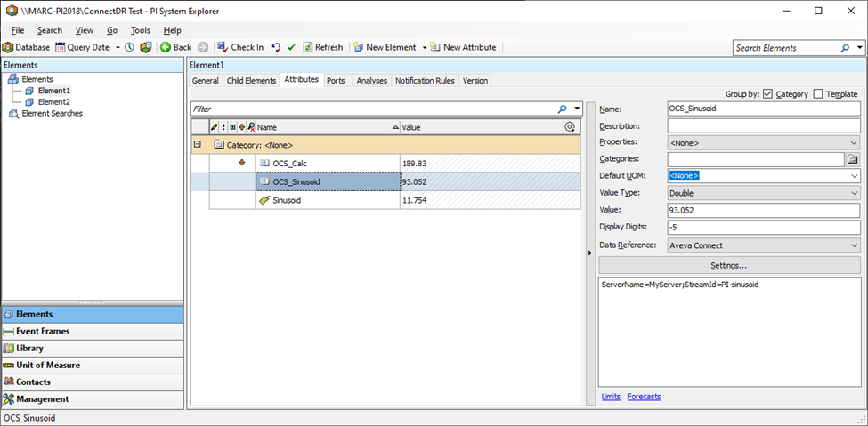Click into the attribute Filter field
The width and height of the screenshot is (868, 426).
pyautogui.click(x=372, y=109)
